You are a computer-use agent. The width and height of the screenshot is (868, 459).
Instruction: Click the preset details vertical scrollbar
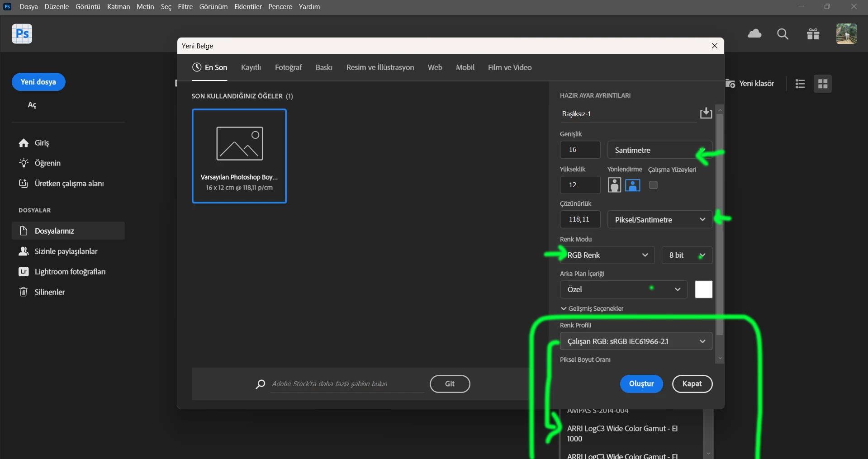point(720,225)
